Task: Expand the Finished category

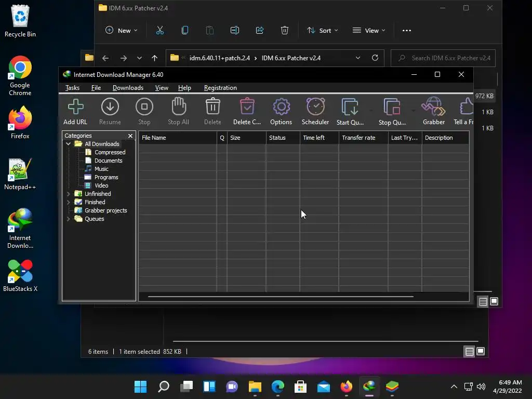Action: 69,202
